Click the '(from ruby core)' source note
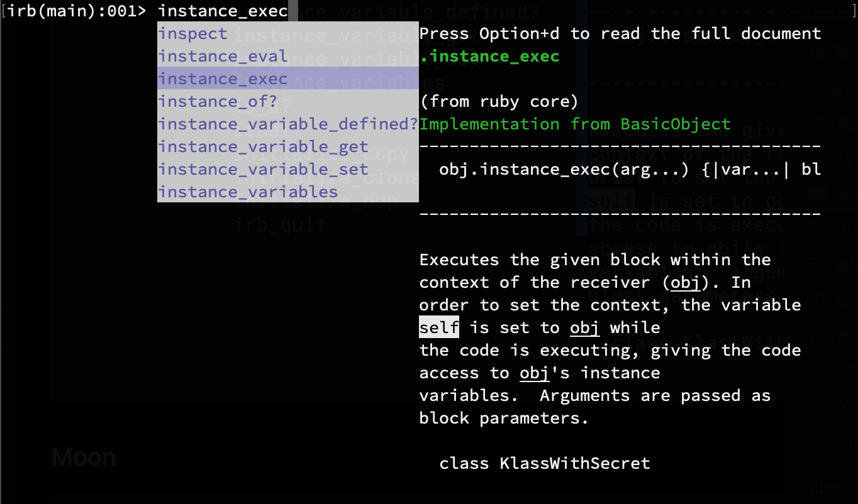858x504 pixels. coord(499,101)
